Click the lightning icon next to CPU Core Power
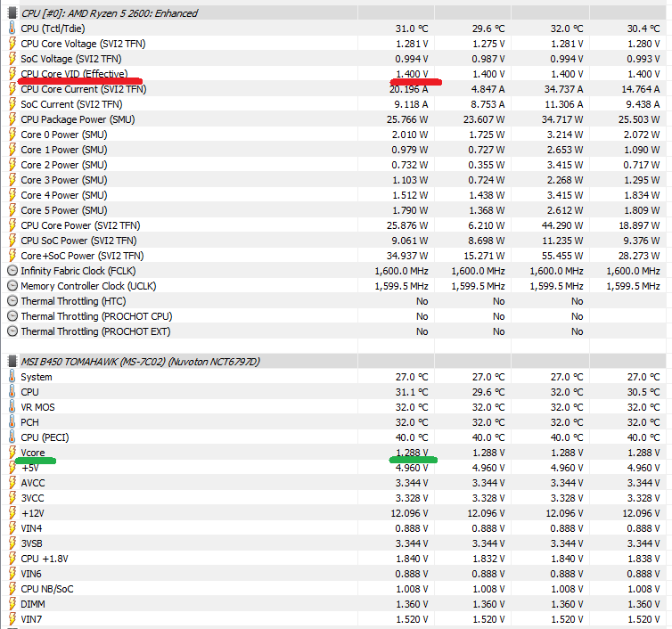The image size is (672, 629). (12, 225)
